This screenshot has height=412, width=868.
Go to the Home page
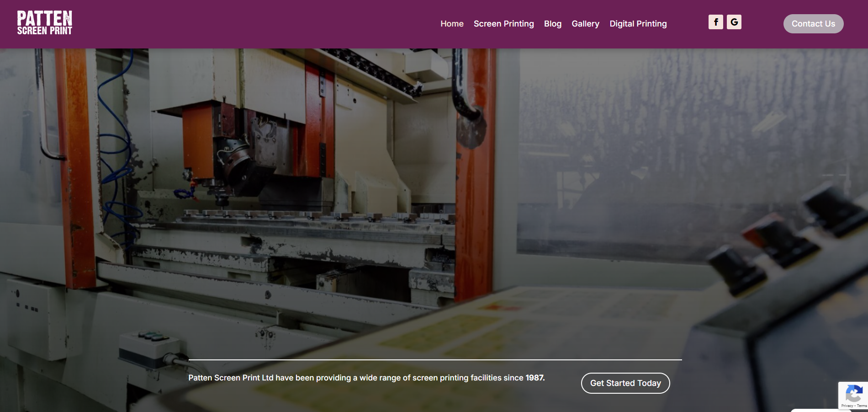click(451, 24)
